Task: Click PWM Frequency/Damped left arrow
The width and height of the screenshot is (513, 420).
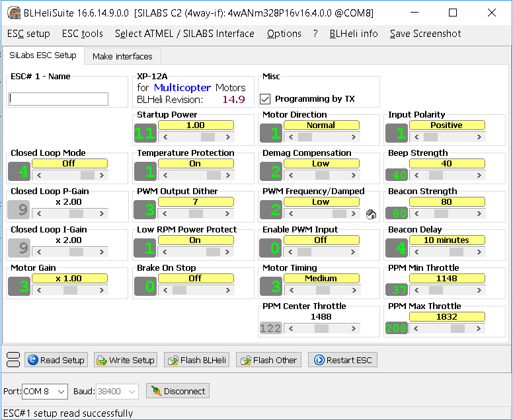Action: click(x=291, y=214)
